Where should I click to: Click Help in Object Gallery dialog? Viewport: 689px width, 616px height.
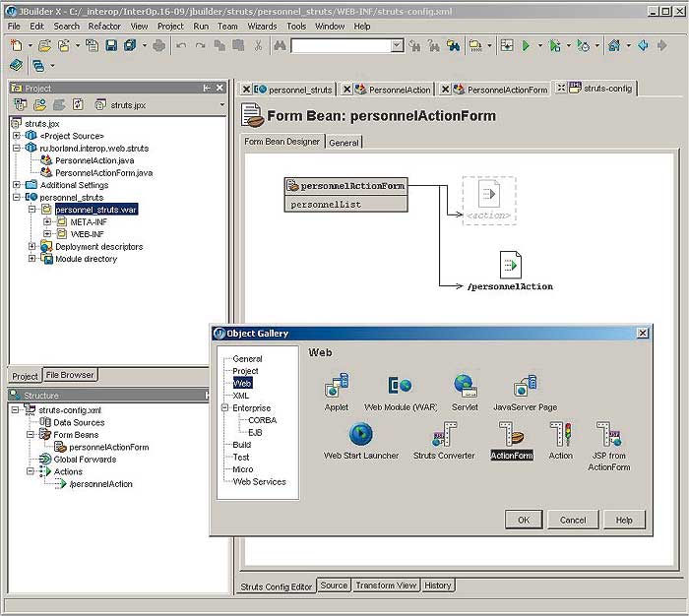point(624,520)
